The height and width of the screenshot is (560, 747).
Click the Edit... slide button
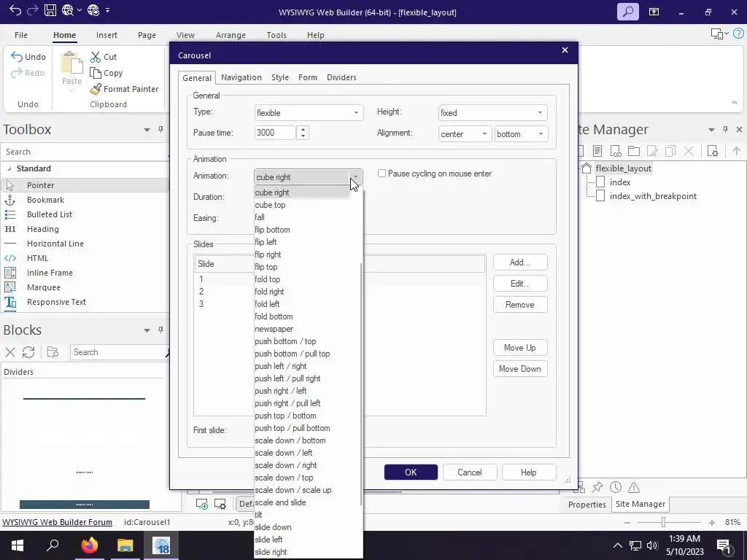[x=519, y=284]
